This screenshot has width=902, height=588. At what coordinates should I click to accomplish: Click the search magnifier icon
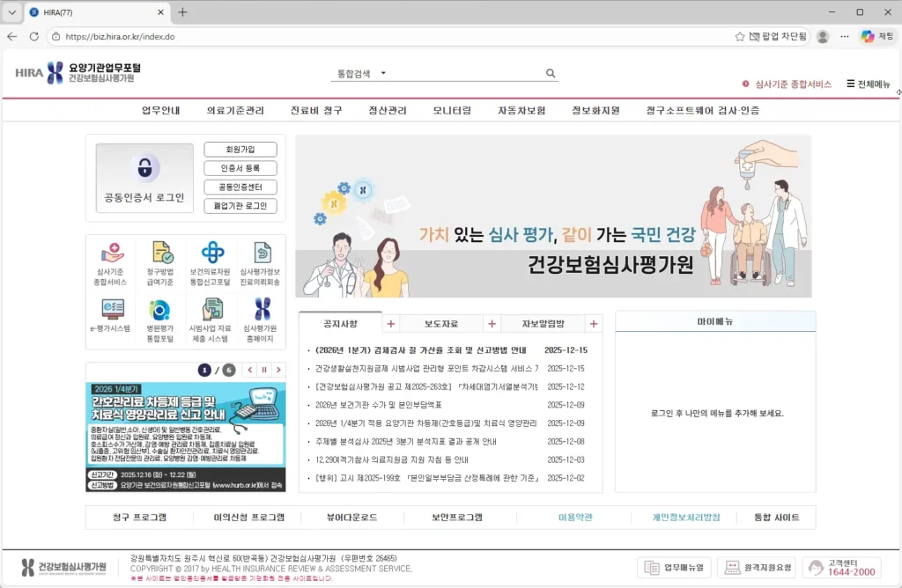[x=551, y=73]
